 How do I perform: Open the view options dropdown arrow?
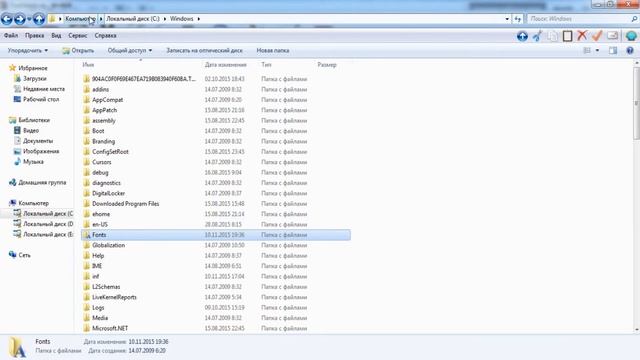click(x=597, y=51)
